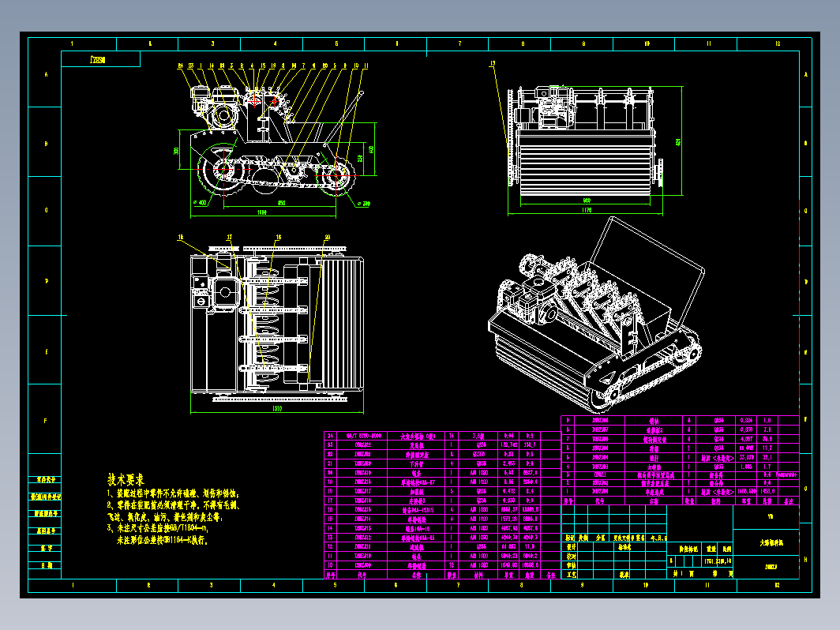
Task: Click the rear sprocket center mark in the side view
Action: (336, 174)
